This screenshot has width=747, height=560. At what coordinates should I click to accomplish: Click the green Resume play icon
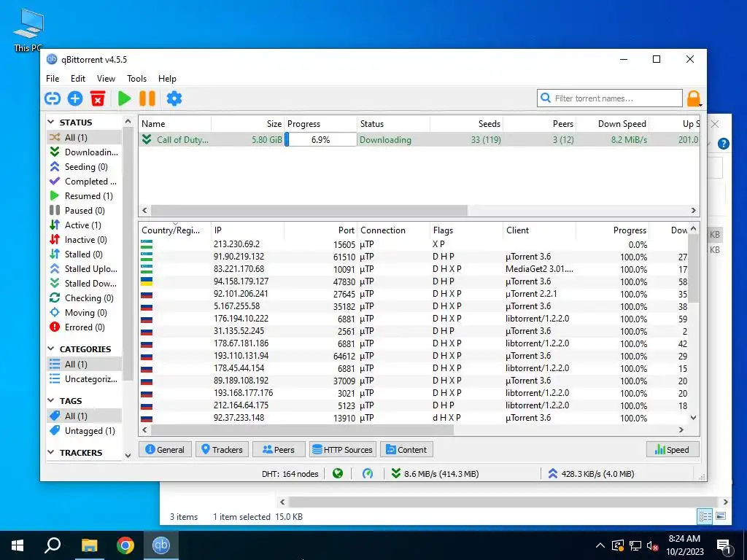pyautogui.click(x=124, y=98)
